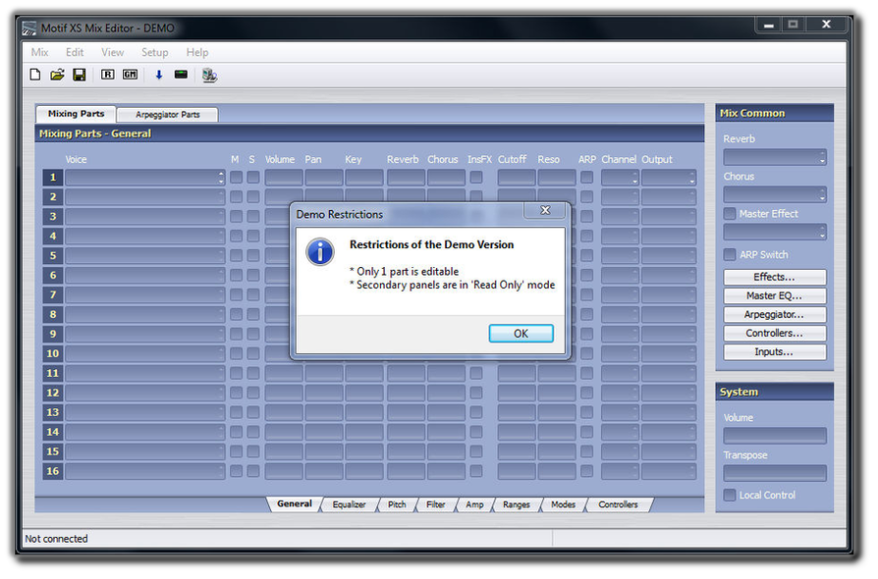Switch to the Arpeggiator Parts tab
Screen dimensions: 878x579
[x=167, y=114]
